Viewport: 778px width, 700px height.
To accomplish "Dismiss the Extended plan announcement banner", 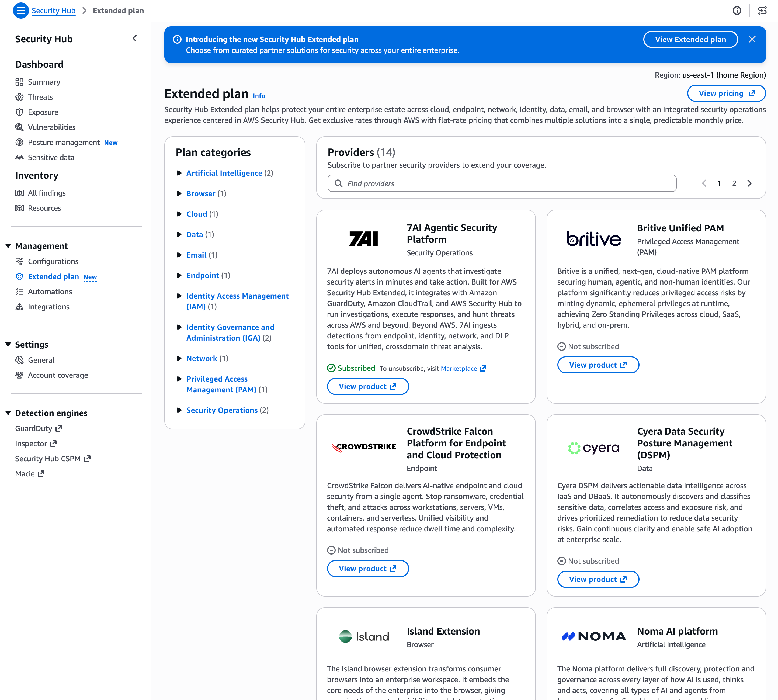I will 752,39.
